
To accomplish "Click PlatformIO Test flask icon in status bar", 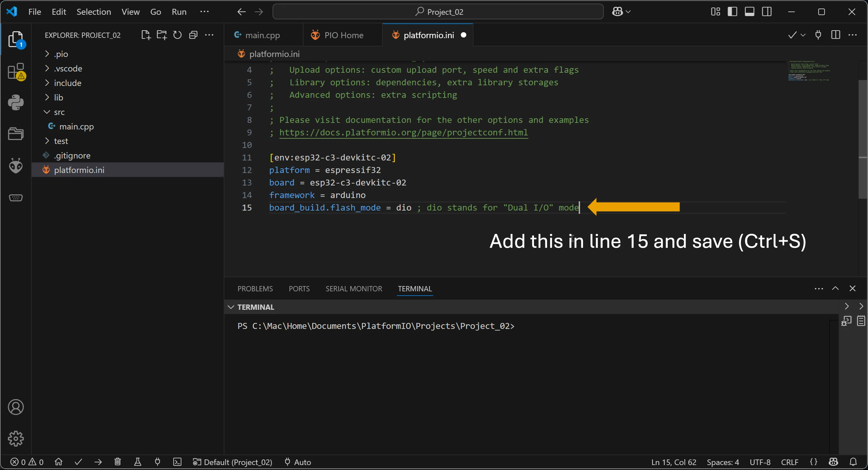I will click(138, 462).
